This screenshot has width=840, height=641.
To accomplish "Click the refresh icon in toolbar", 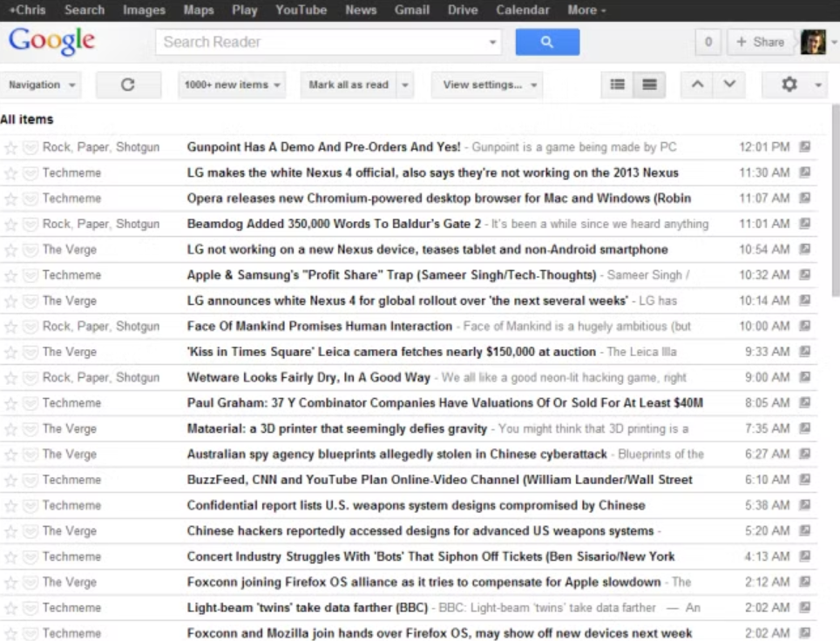I will 128,84.
